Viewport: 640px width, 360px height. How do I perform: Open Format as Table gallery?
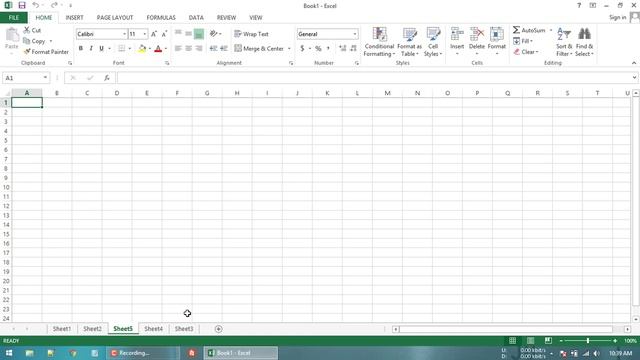click(409, 42)
